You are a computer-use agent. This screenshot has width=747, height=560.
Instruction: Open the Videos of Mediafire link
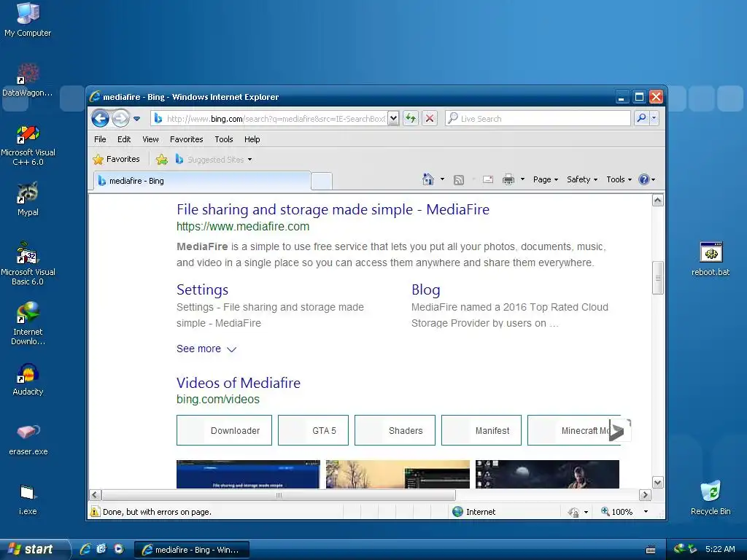239,383
